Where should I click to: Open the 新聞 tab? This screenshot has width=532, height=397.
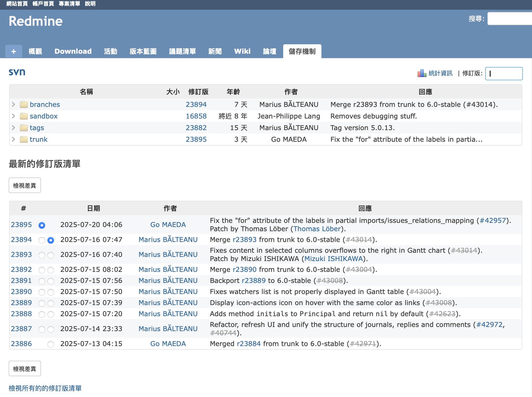[x=215, y=51]
